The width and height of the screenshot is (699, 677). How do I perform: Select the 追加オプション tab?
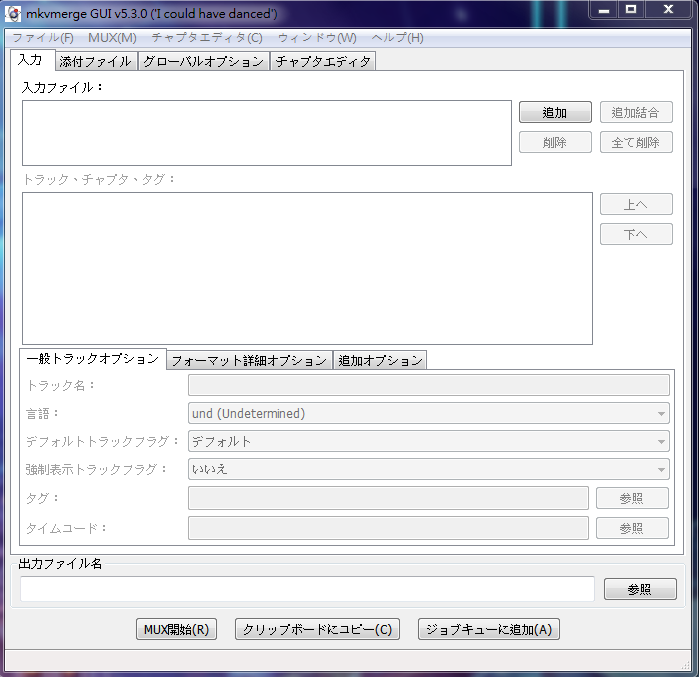(x=380, y=360)
